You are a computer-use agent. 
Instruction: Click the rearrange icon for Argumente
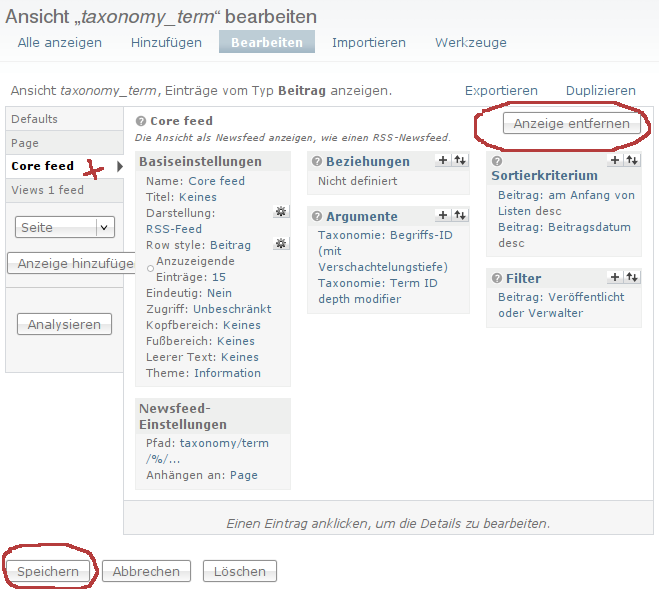460,215
